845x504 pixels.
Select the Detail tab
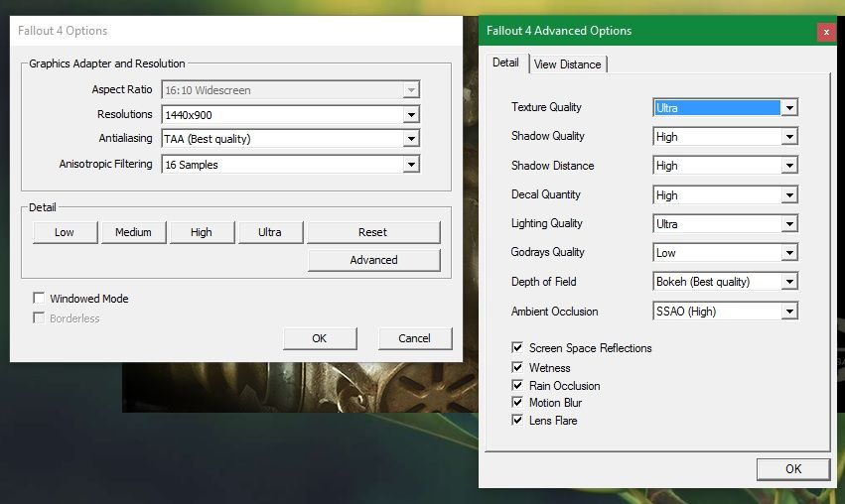(505, 63)
